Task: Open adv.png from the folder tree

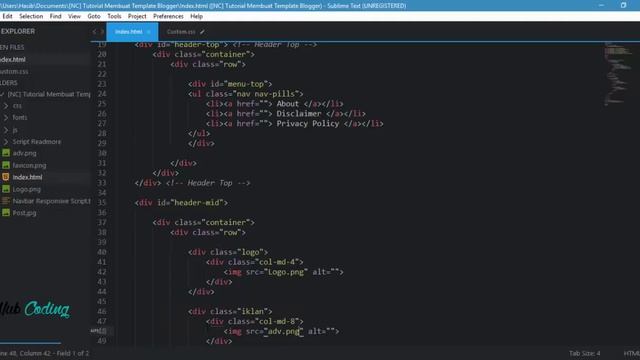Action: (x=24, y=153)
